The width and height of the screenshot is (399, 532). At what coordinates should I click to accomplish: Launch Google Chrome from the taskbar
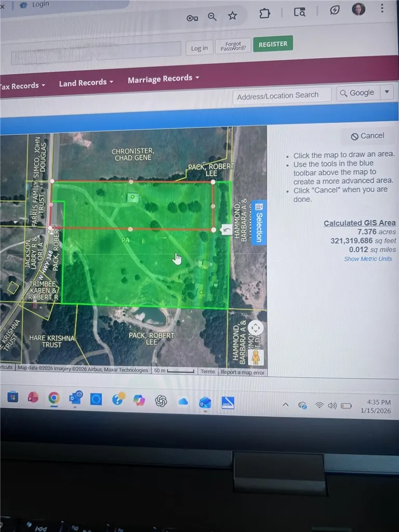click(x=54, y=398)
